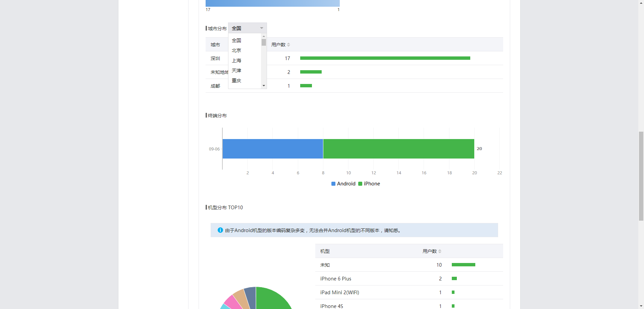Click the 城市分布 section label
Viewport: 644px width, 309px height.
[217, 29]
